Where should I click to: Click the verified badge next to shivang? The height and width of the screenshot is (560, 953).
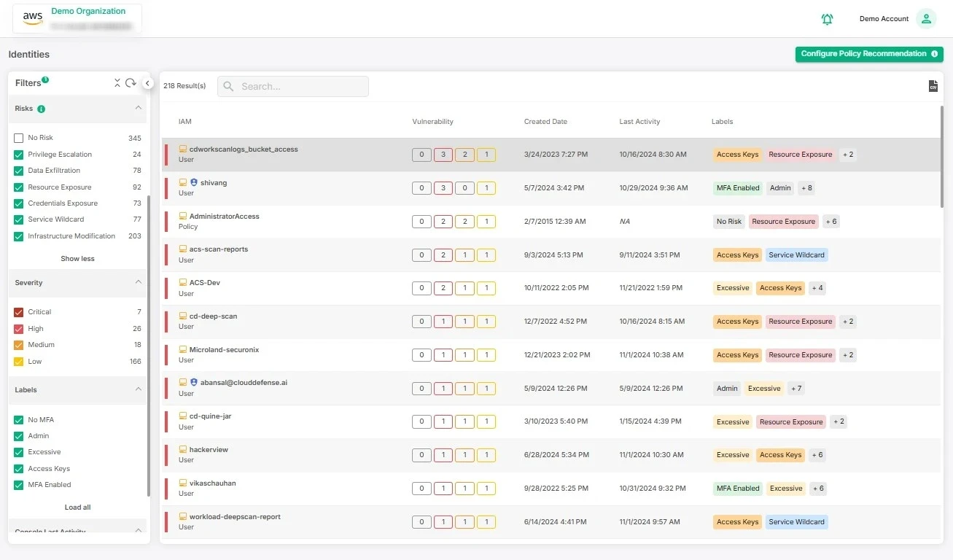194,182
